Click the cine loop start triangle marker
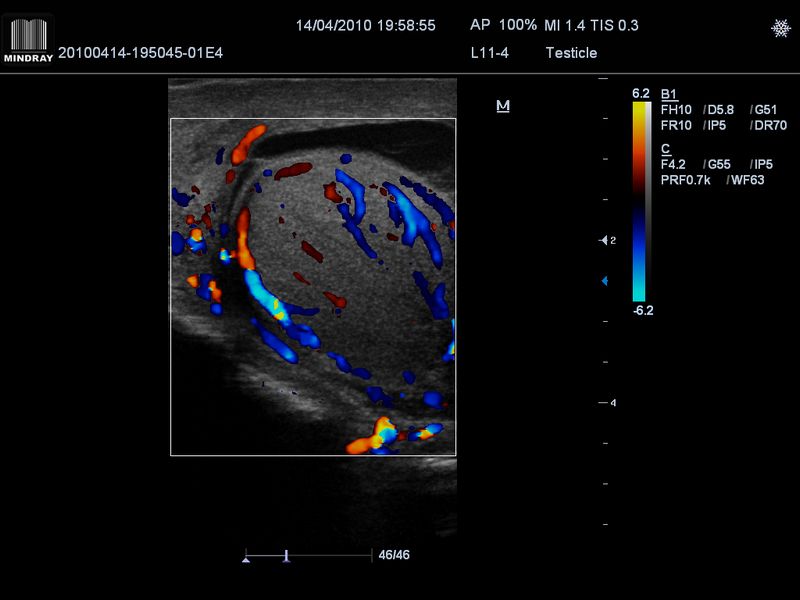The image size is (800, 600). pyautogui.click(x=246, y=559)
